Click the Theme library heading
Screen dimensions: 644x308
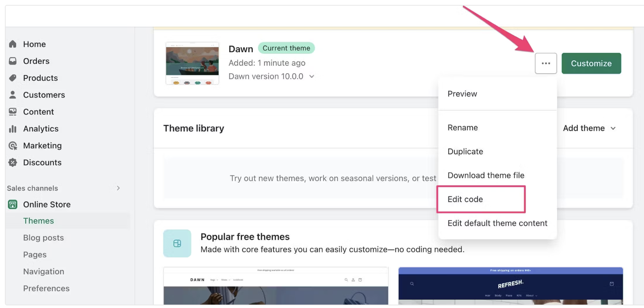pyautogui.click(x=194, y=128)
